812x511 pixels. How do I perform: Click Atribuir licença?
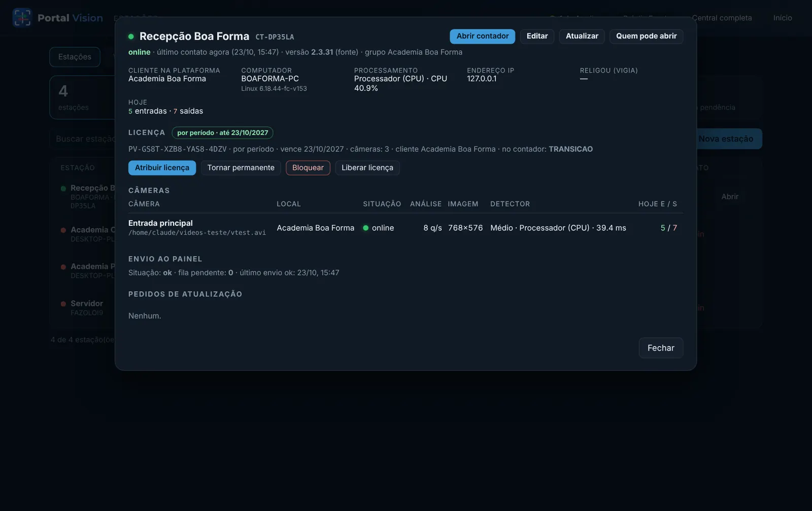point(162,168)
